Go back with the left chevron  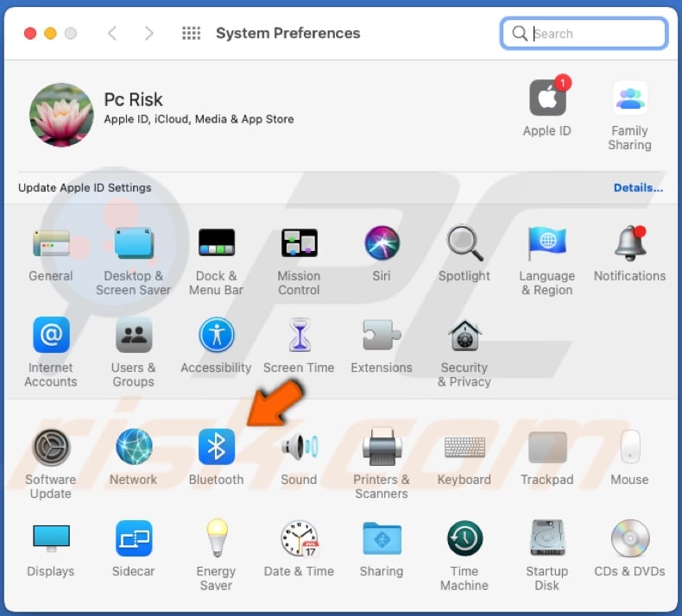pos(112,33)
